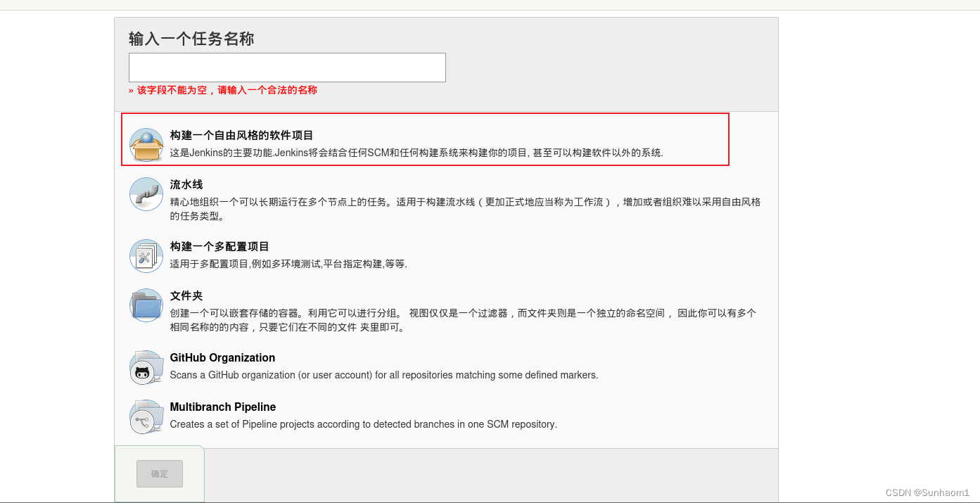Click the task name input field

pyautogui.click(x=287, y=68)
